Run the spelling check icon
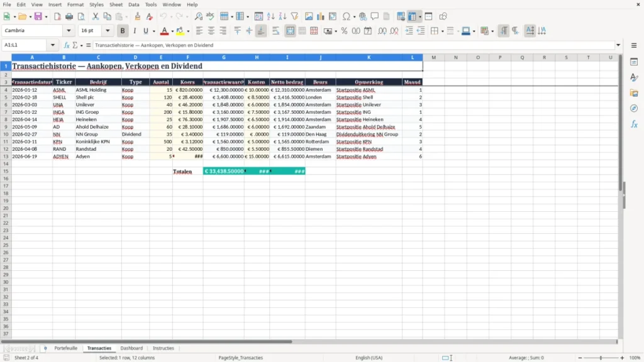This screenshot has width=644, height=362. pyautogui.click(x=210, y=16)
